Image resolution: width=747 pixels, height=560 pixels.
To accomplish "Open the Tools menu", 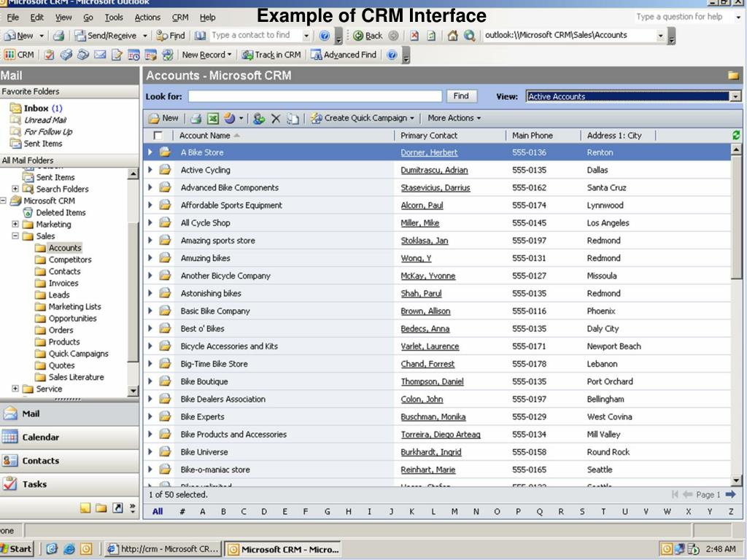I will [114, 17].
